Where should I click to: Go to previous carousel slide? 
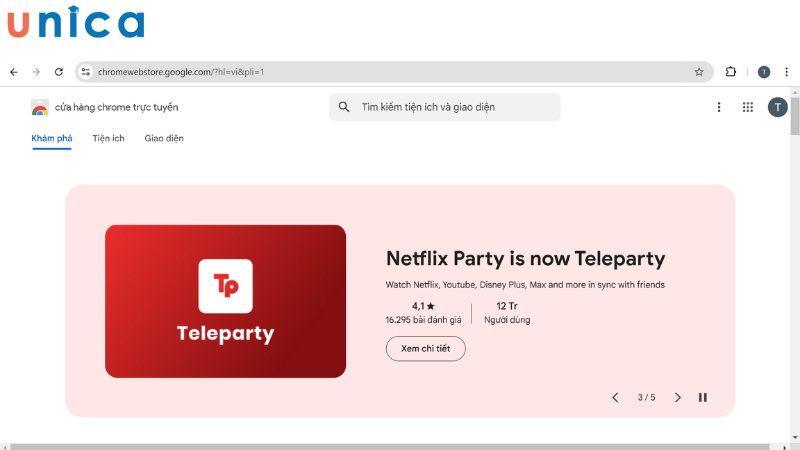pyautogui.click(x=615, y=397)
